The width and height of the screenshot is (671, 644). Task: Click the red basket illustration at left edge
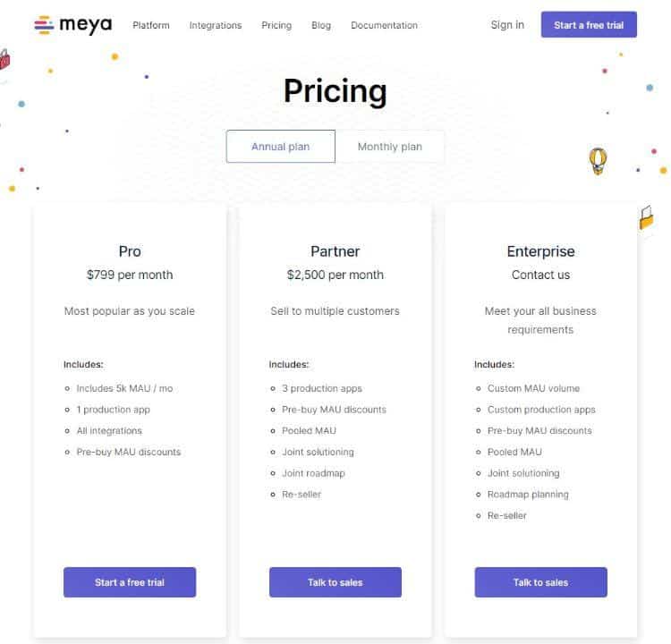point(4,60)
